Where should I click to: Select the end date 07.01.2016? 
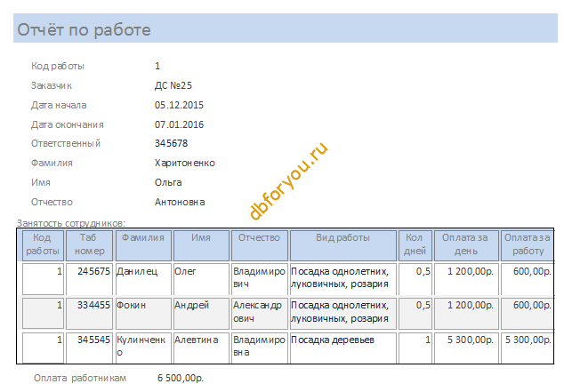click(179, 124)
